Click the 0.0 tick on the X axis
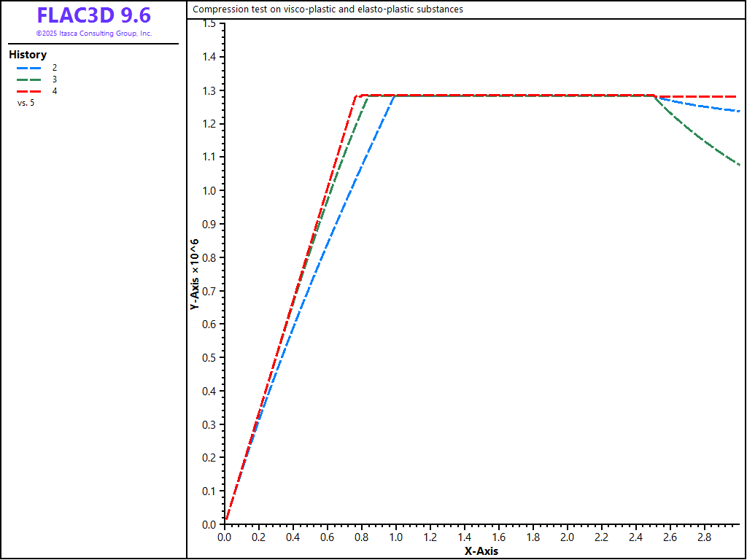 (225, 537)
